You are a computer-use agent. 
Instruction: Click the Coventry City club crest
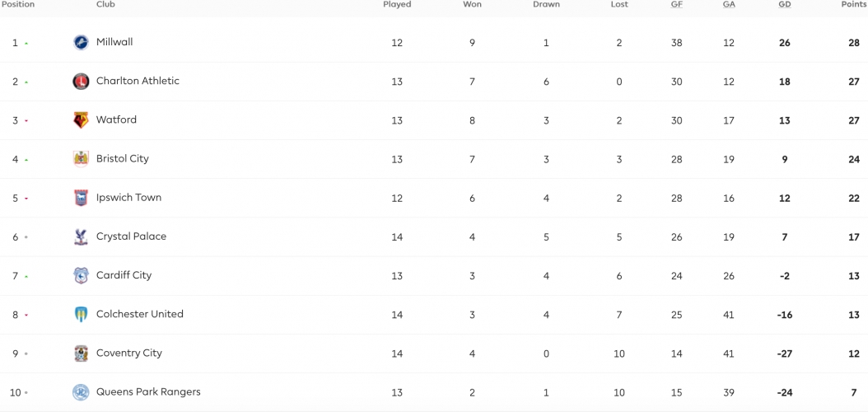[81, 353]
